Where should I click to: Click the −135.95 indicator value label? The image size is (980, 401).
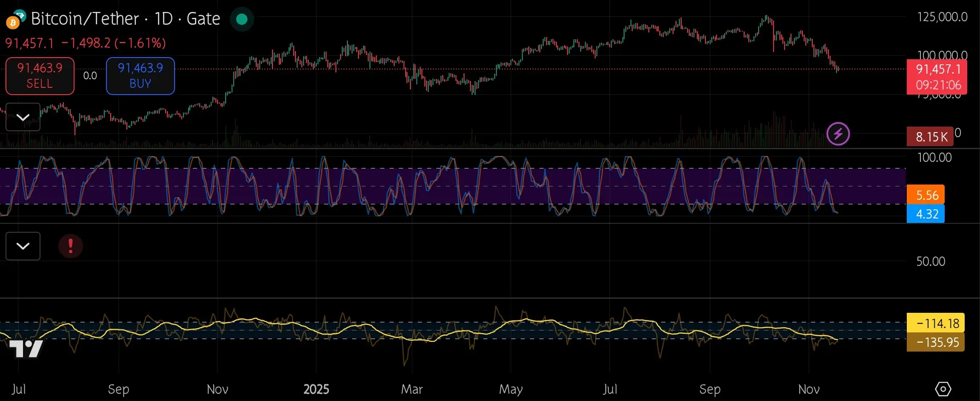pyautogui.click(x=936, y=342)
